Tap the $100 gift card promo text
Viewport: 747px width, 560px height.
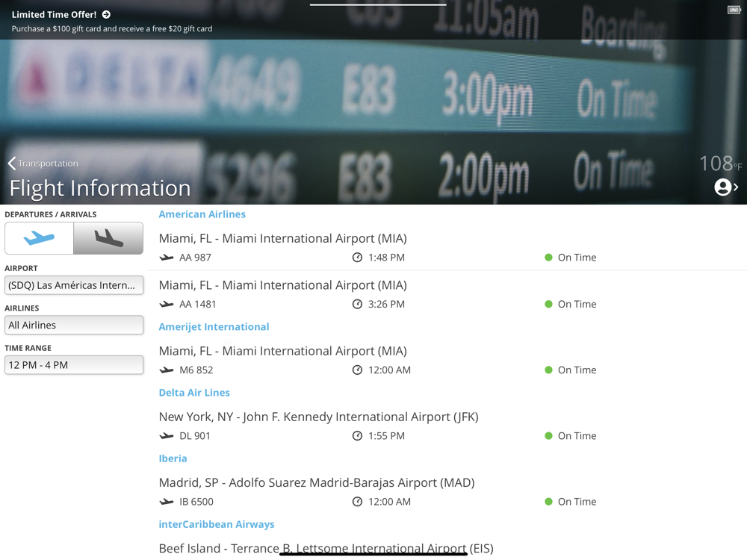coord(112,28)
